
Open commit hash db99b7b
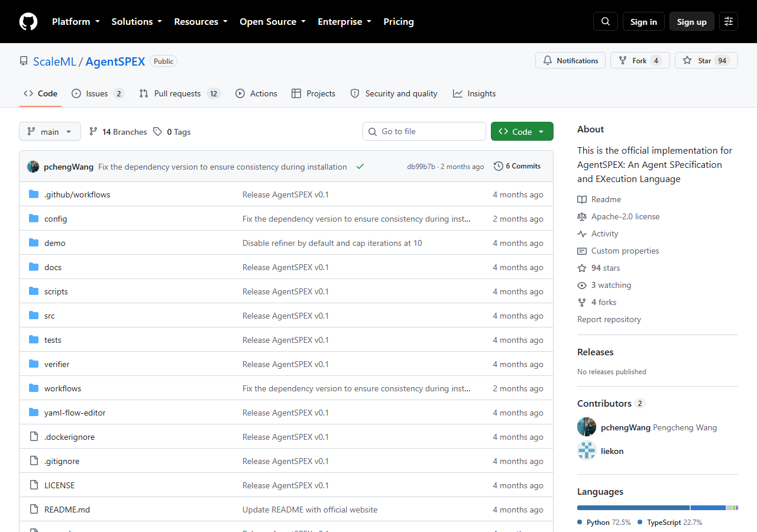[x=421, y=167]
